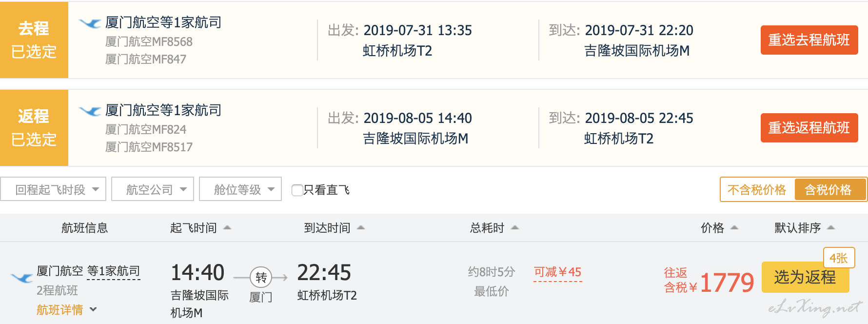Viewport: 868px width, 324px height.
Task: Open the 回程起飞时段 dropdown
Action: point(53,189)
